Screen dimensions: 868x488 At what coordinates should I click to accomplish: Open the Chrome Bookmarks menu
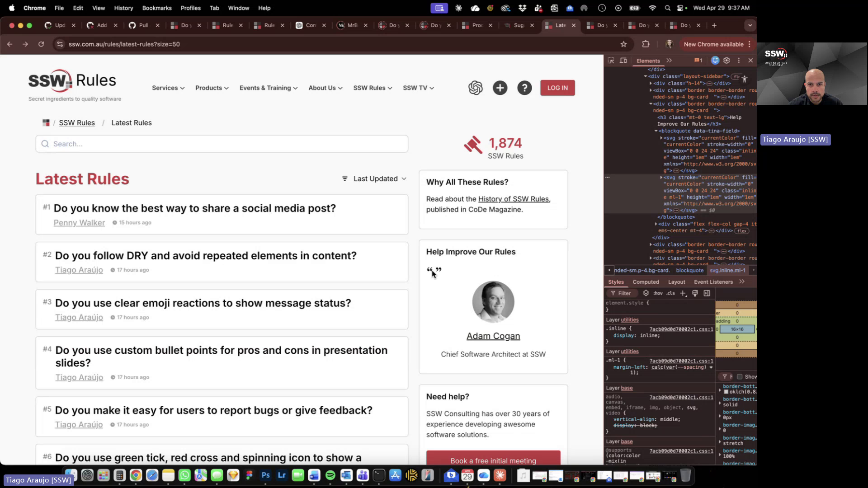[157, 8]
